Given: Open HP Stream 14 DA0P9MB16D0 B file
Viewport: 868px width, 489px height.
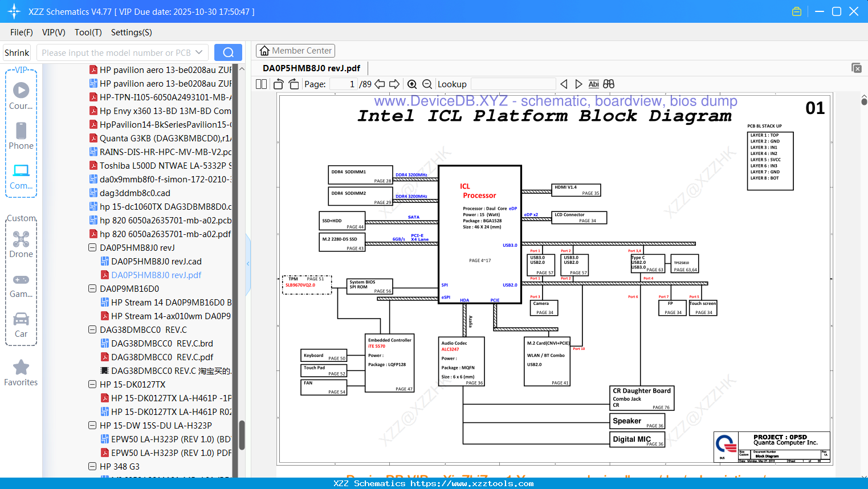Looking at the screenshot, I should pyautogui.click(x=166, y=303).
